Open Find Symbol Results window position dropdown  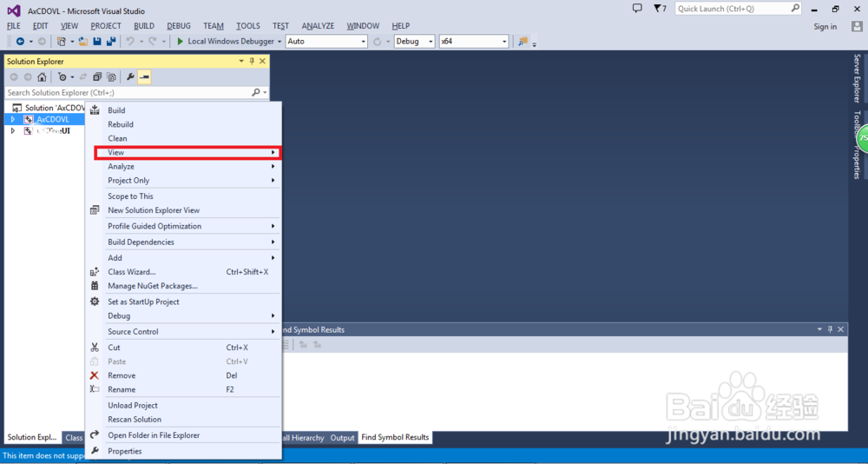[820, 329]
